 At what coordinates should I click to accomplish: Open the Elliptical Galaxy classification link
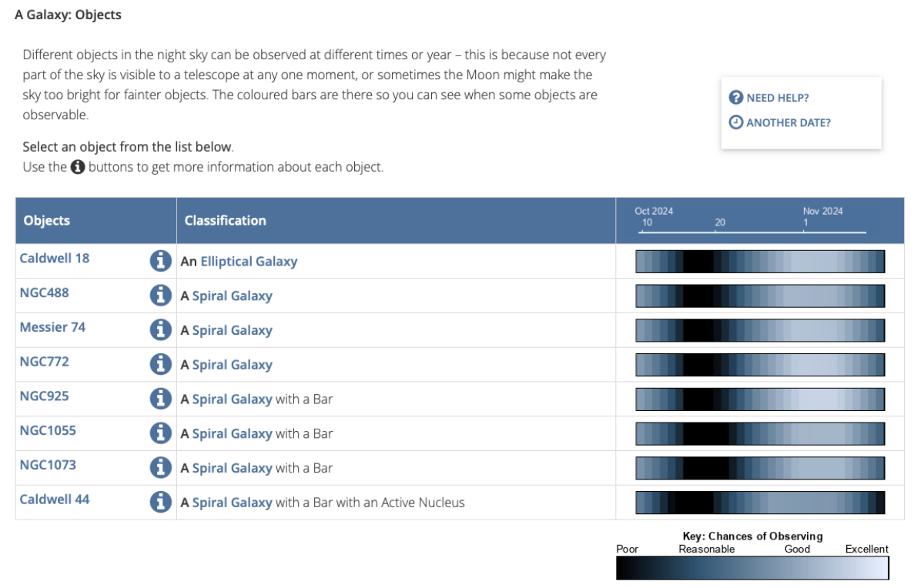point(249,262)
